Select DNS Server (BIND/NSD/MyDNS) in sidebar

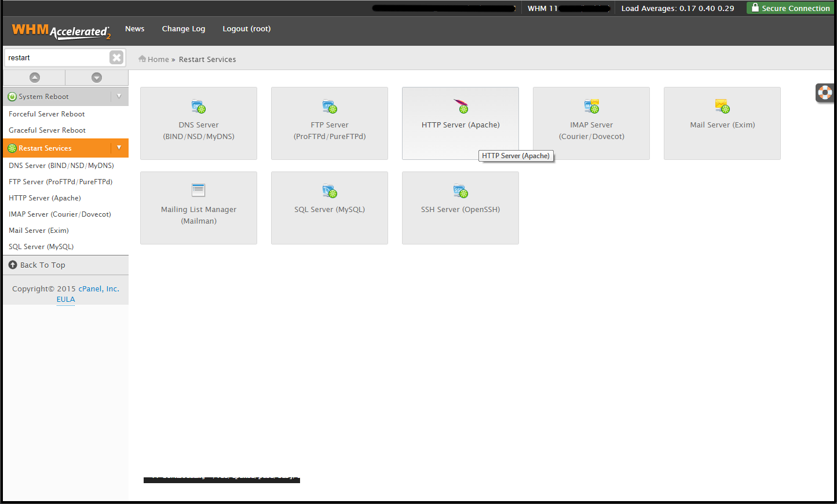(x=61, y=166)
